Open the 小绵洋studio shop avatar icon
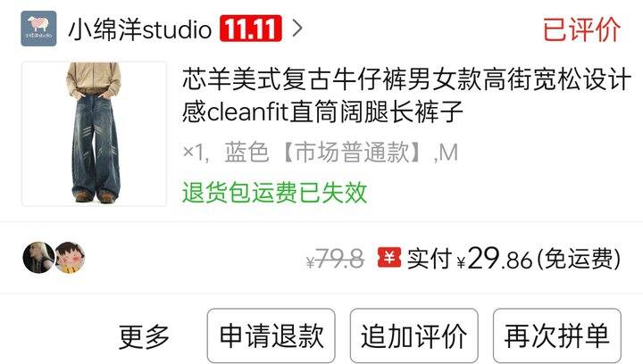643x364 pixels. [38, 29]
